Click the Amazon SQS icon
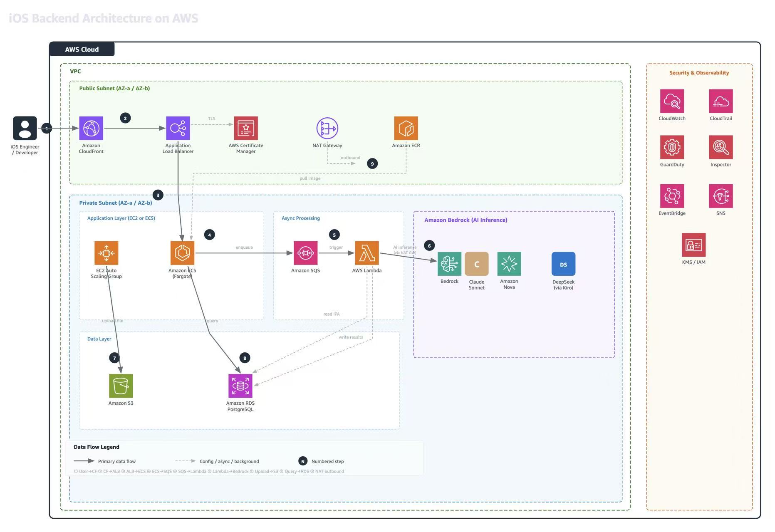This screenshot has height=532, width=775. pos(305,253)
